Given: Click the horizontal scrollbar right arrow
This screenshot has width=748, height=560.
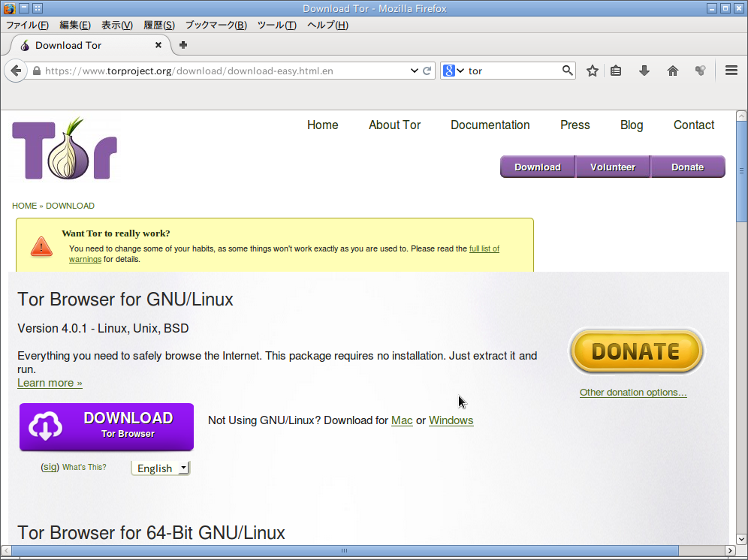Looking at the screenshot, I should click(x=730, y=550).
